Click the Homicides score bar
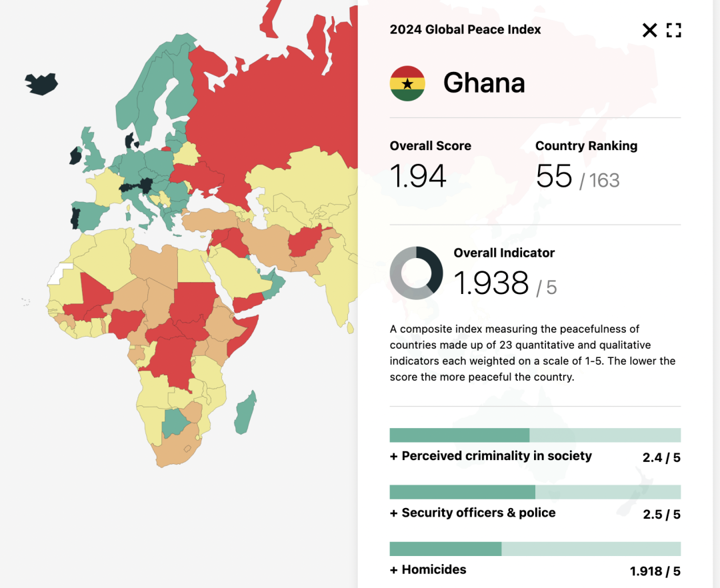The image size is (720, 588). [x=535, y=549]
